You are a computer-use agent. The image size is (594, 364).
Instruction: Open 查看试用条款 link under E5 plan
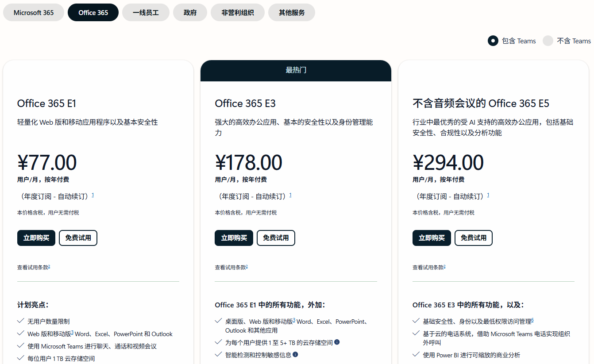428,267
